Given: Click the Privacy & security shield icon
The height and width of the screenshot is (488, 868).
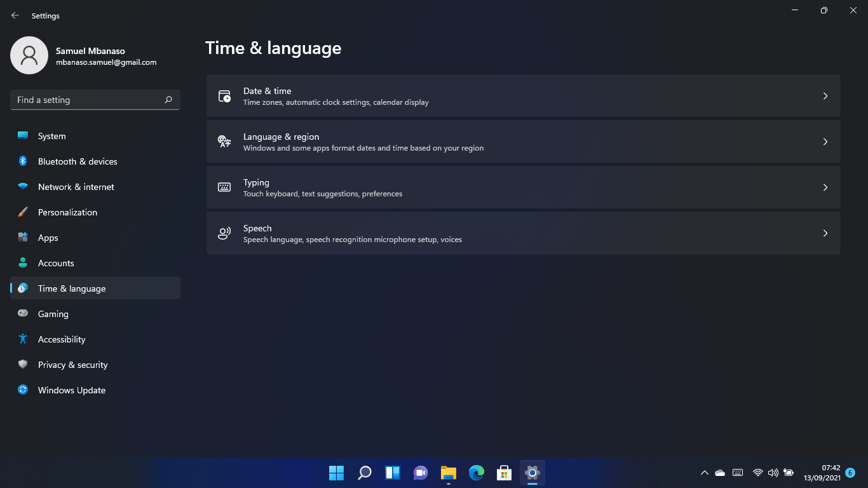Looking at the screenshot, I should coord(23,365).
